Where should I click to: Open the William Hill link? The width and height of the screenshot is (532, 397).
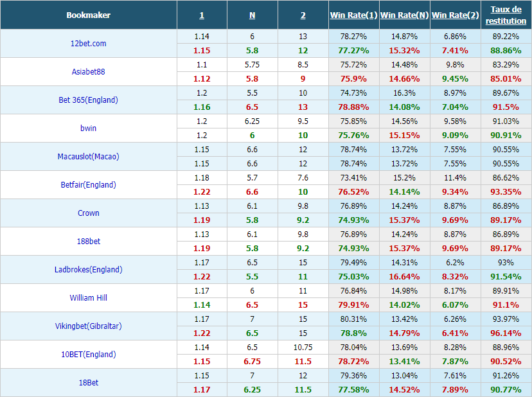[x=88, y=298]
